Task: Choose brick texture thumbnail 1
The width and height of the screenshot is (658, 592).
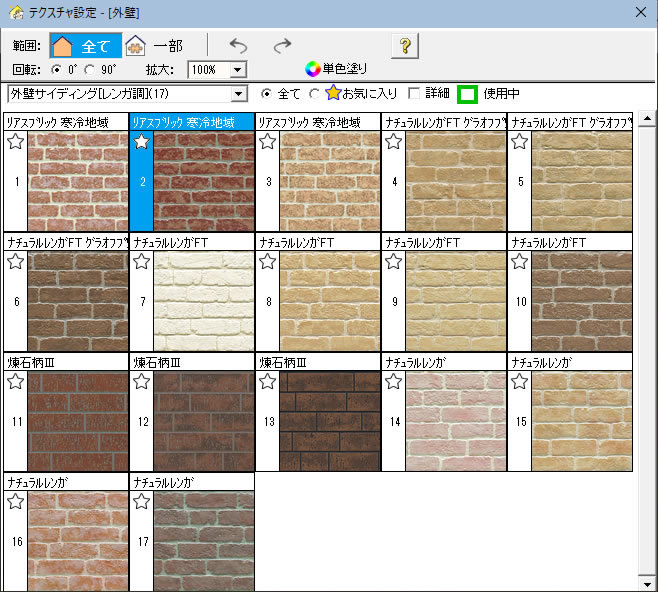Action: [78, 181]
